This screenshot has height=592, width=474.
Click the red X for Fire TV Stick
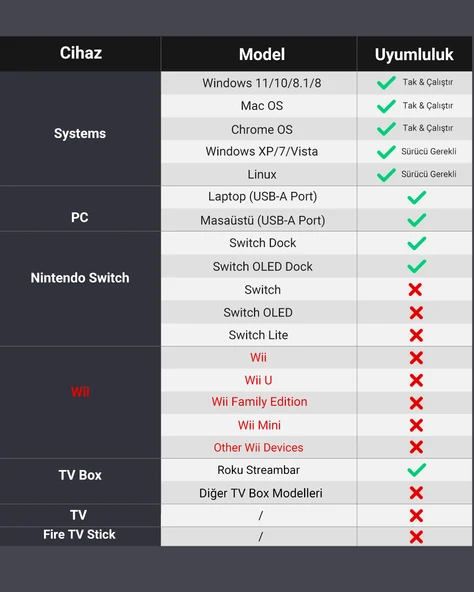pos(416,537)
